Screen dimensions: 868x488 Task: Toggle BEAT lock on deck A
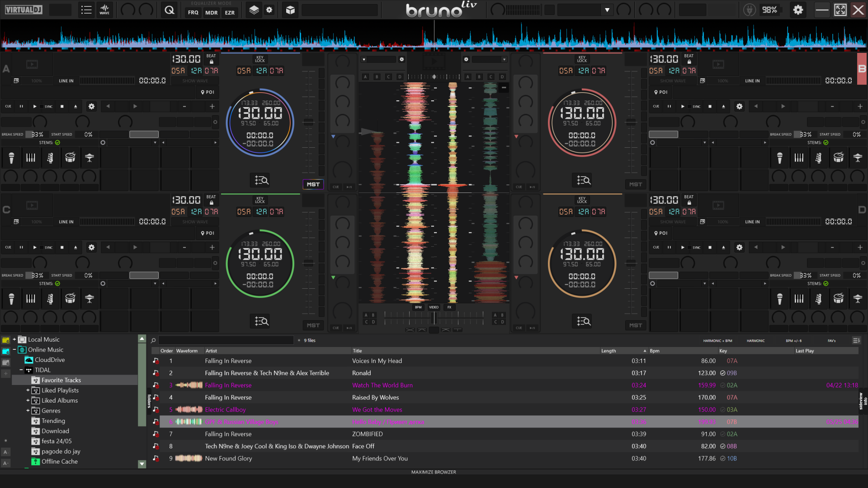click(211, 59)
